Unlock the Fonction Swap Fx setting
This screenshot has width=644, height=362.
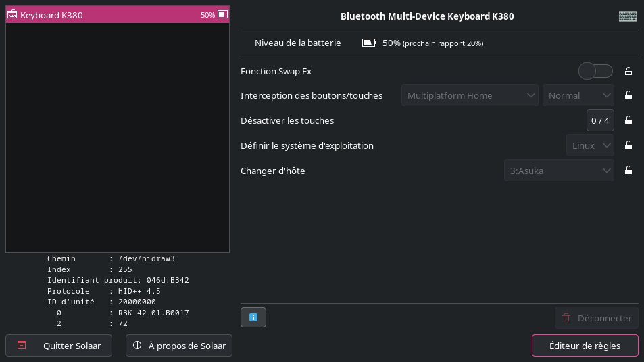[628, 71]
